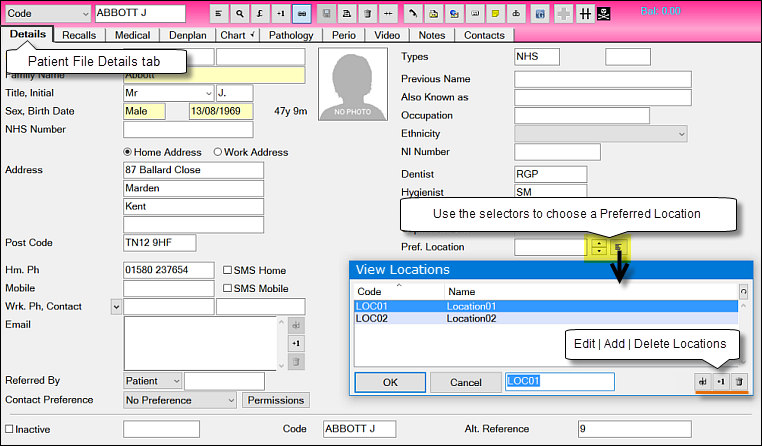Click the Post Code field TN12 9HF
762x446 pixels.
point(160,242)
